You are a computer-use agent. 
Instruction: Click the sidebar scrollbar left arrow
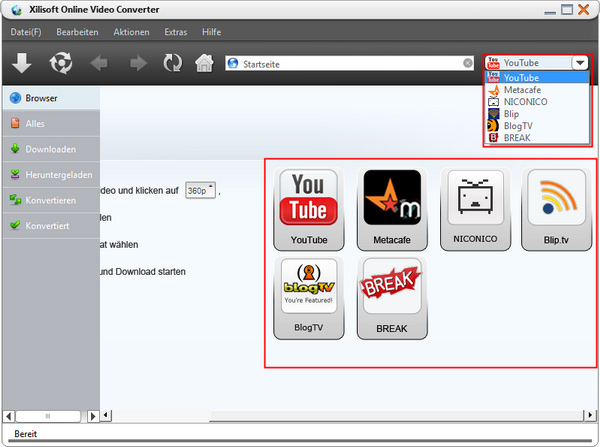9,416
